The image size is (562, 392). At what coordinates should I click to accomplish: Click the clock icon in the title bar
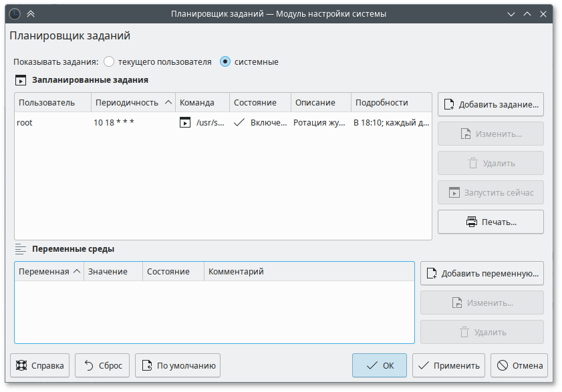(15, 13)
